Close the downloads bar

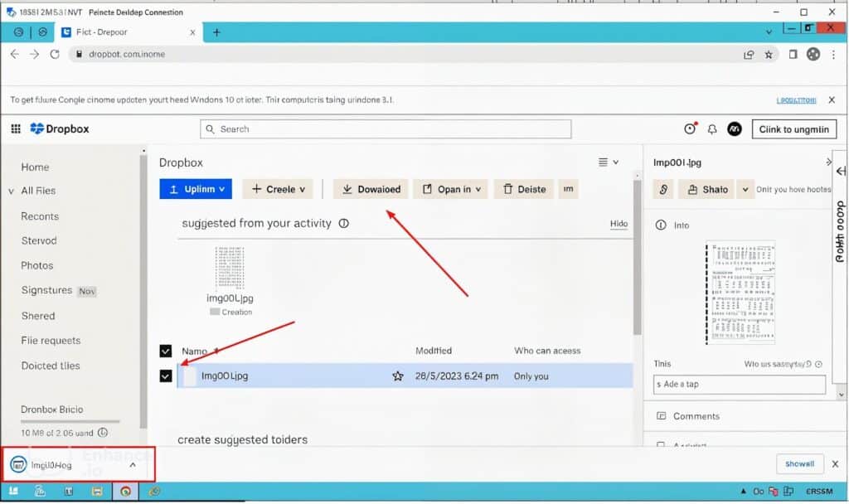[x=835, y=464]
